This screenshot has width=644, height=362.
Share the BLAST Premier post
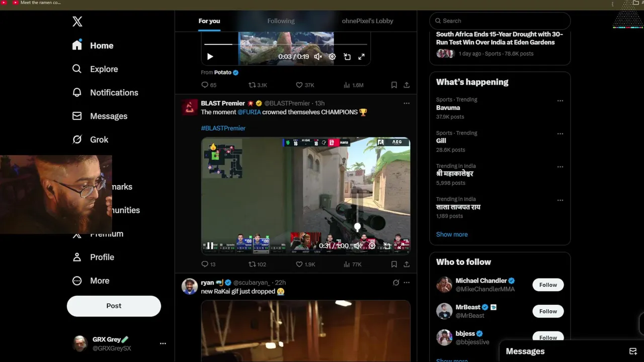(407, 264)
